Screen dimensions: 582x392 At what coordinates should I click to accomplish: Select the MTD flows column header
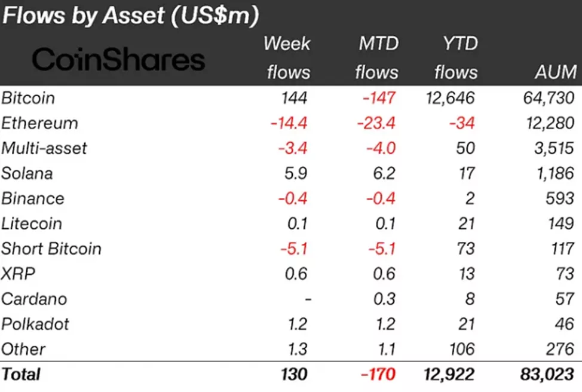coord(377,58)
